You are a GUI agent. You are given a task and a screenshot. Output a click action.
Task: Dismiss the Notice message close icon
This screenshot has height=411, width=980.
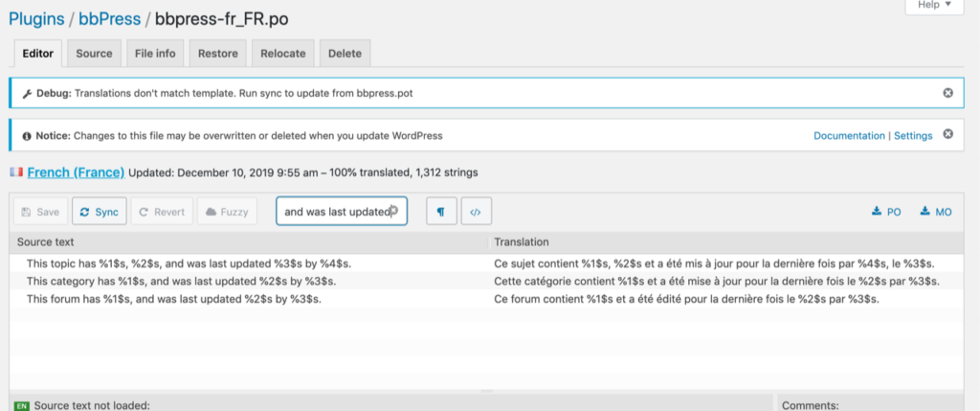(948, 134)
